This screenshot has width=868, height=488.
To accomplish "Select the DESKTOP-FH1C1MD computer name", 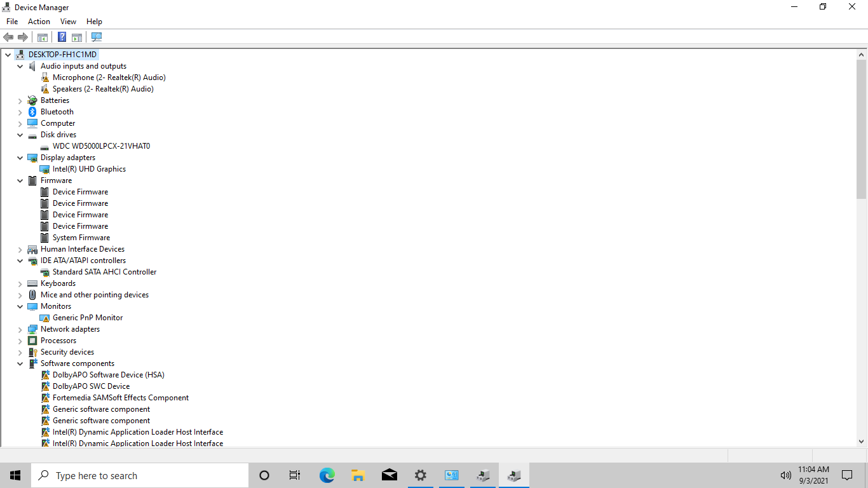I will coord(62,55).
